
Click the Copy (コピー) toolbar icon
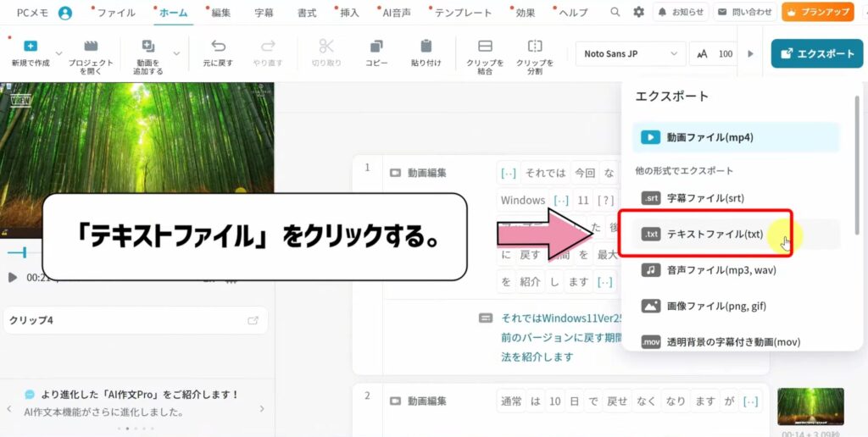[376, 47]
